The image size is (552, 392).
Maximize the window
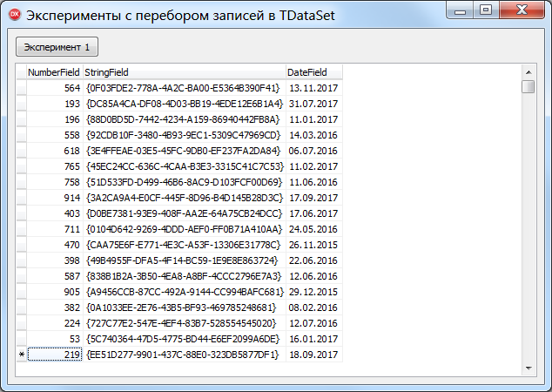click(x=484, y=9)
